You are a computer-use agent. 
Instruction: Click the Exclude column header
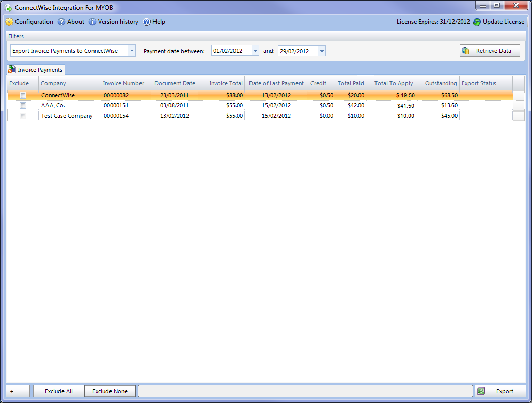(23, 84)
